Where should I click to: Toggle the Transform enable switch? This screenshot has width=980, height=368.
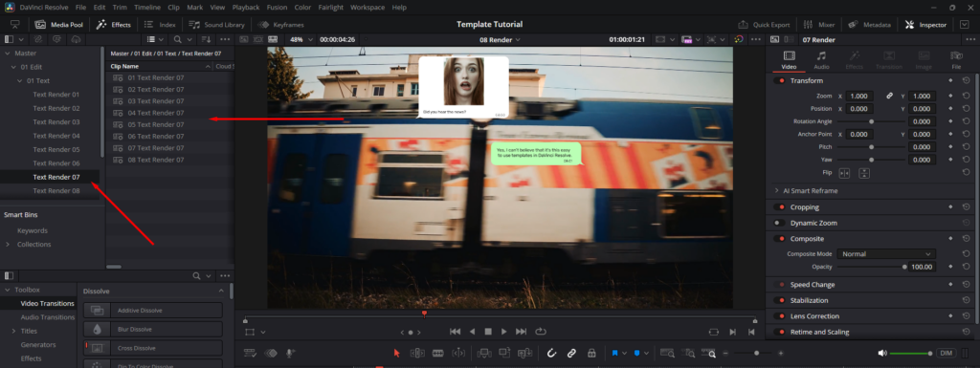(779, 81)
